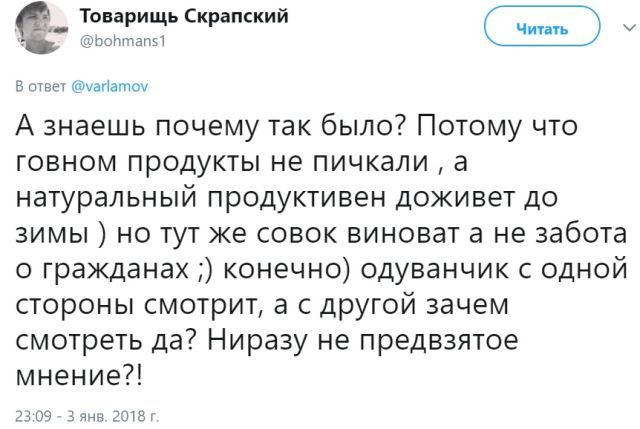Click the words 'Потому что' in the tweet
The width and height of the screenshot is (640, 429).
pos(497,126)
